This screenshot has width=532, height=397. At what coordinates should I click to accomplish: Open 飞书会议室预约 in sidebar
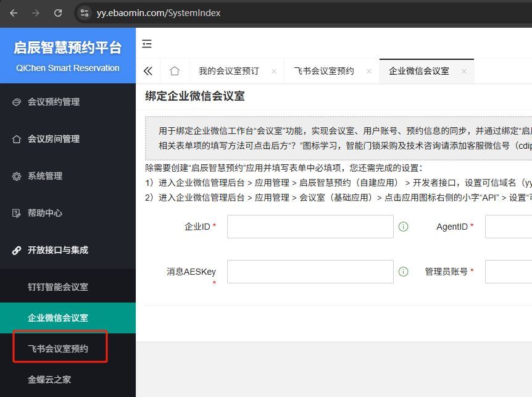point(58,349)
